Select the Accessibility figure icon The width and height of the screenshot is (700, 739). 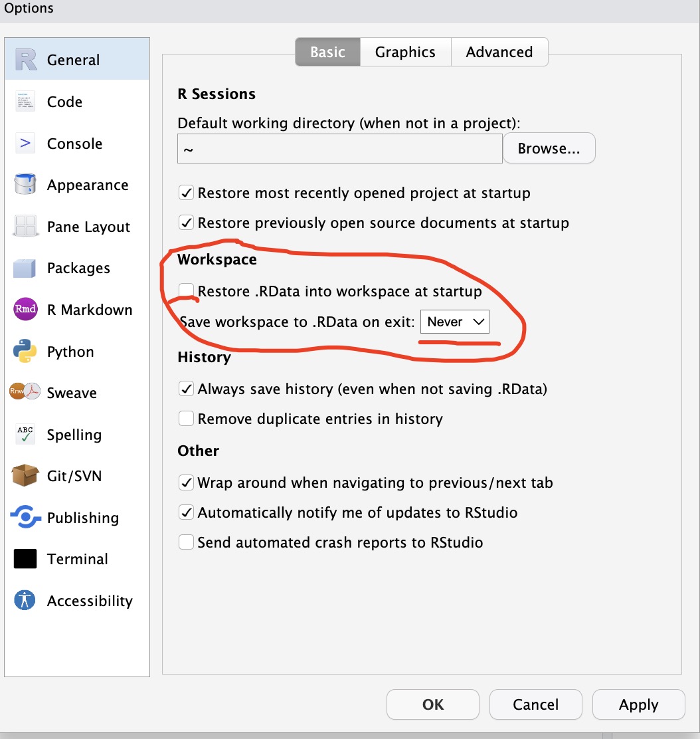25,601
